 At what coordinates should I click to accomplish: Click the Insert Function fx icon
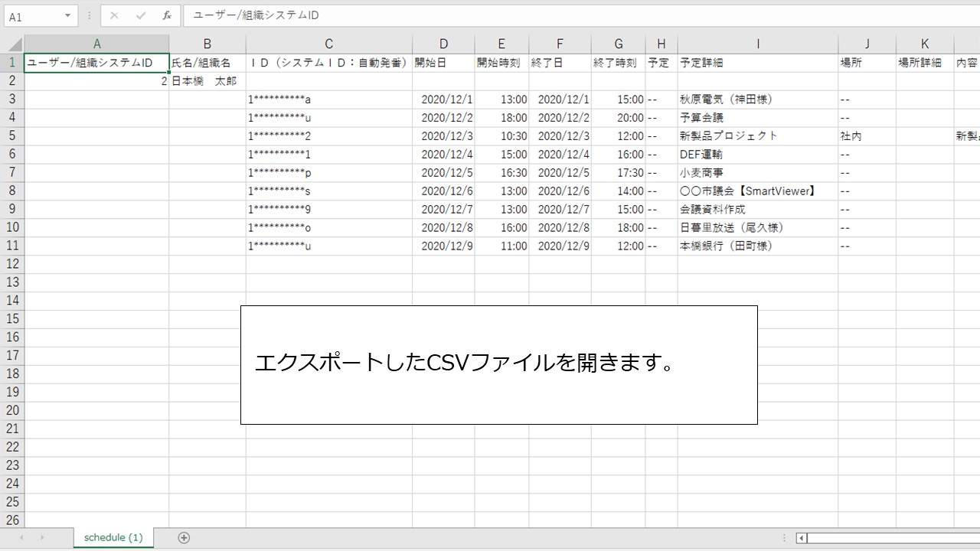point(167,15)
